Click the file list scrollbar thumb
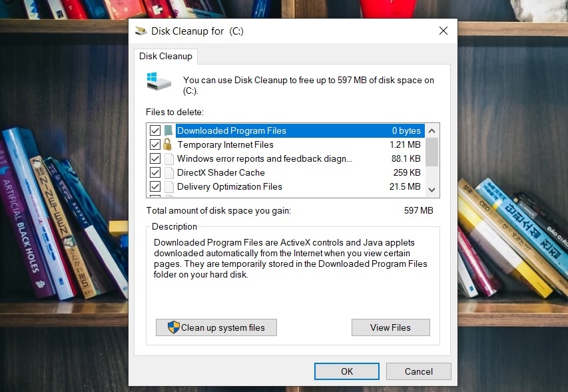Image resolution: width=568 pixels, height=392 pixels. point(432,152)
